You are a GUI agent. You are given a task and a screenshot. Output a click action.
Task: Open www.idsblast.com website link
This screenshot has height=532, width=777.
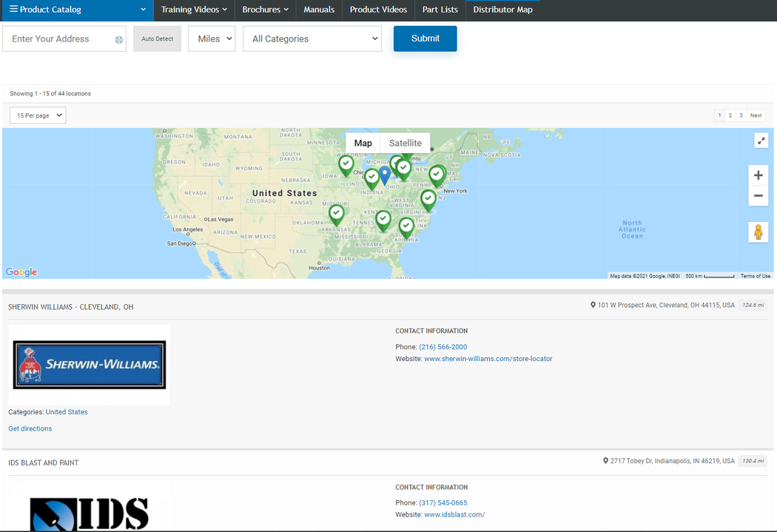pyautogui.click(x=454, y=515)
